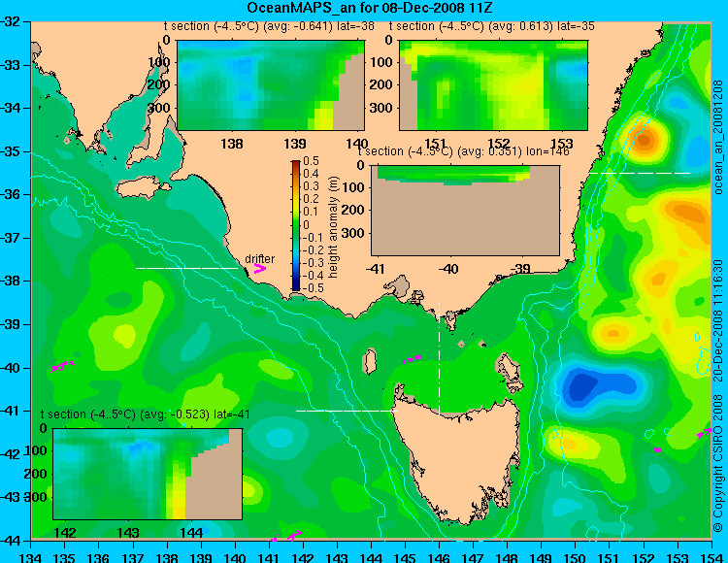Click the lon=146 temperature section inset

click(465, 211)
